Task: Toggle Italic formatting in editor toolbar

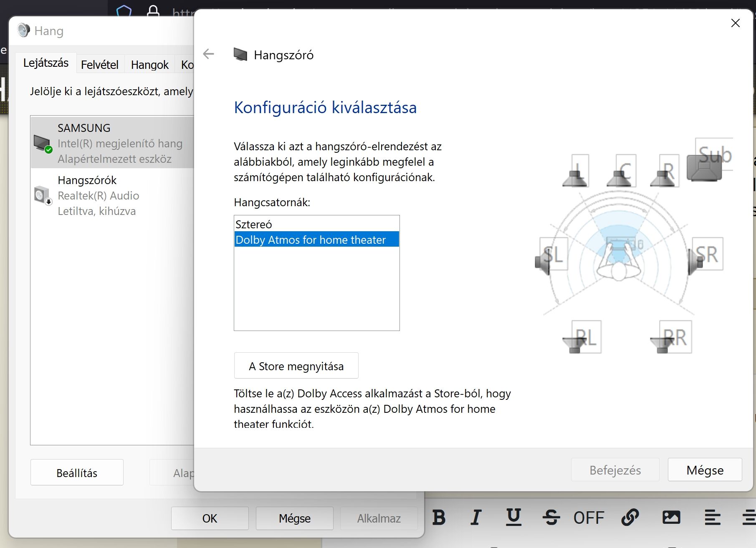Action: (476, 518)
